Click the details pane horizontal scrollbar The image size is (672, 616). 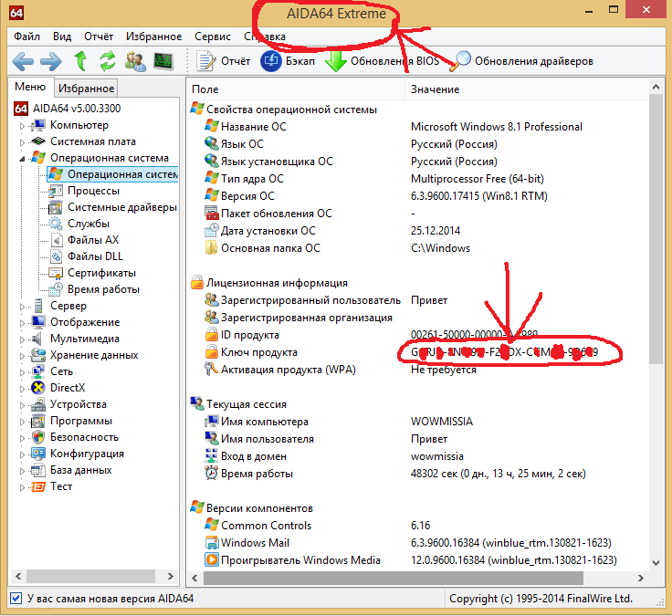393,578
